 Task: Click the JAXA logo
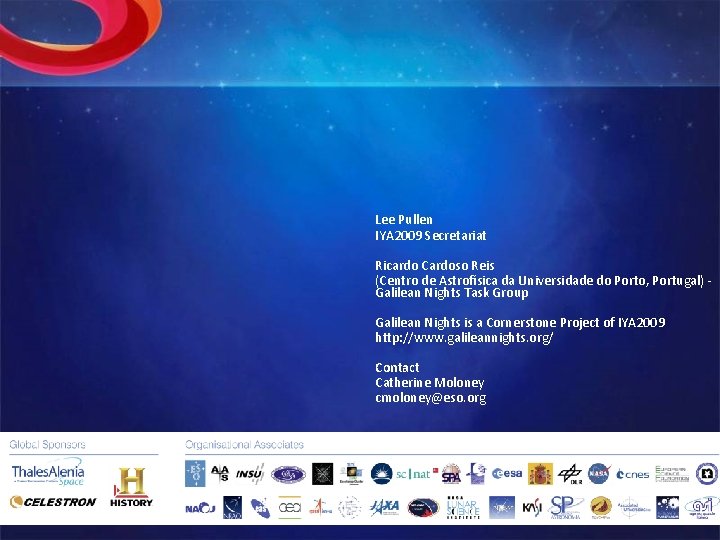coord(384,507)
